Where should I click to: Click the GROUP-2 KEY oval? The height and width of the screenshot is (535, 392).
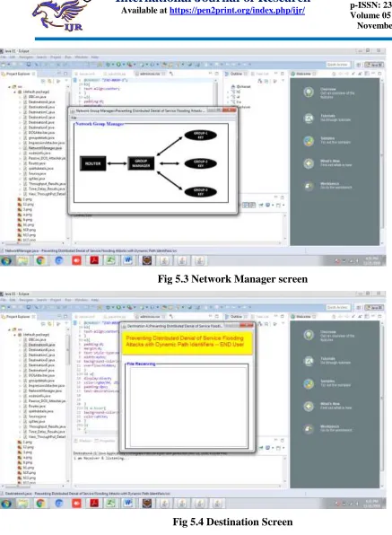(200, 163)
